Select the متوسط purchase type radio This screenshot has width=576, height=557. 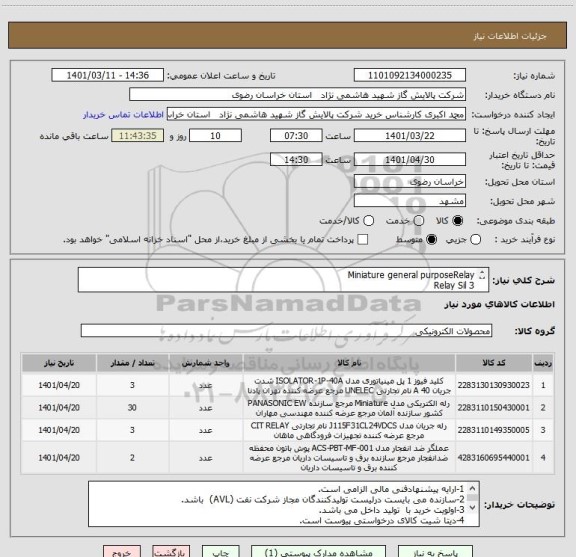click(431, 240)
